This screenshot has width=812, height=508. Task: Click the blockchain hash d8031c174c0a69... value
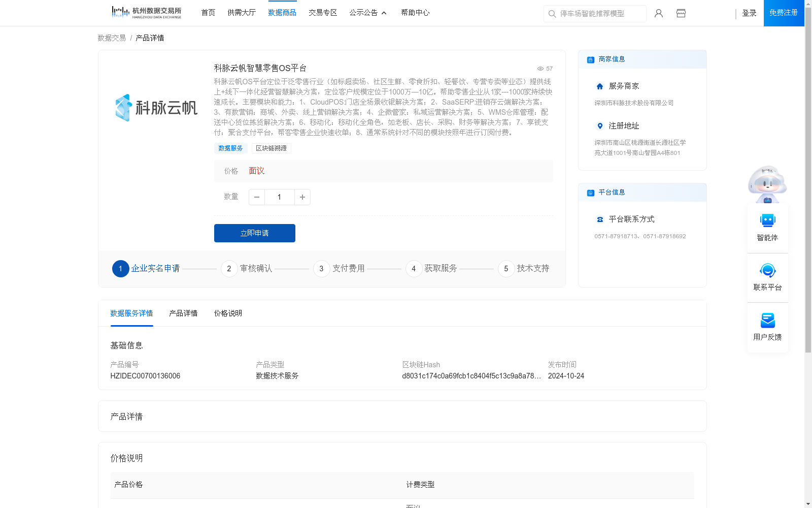pyautogui.click(x=471, y=376)
